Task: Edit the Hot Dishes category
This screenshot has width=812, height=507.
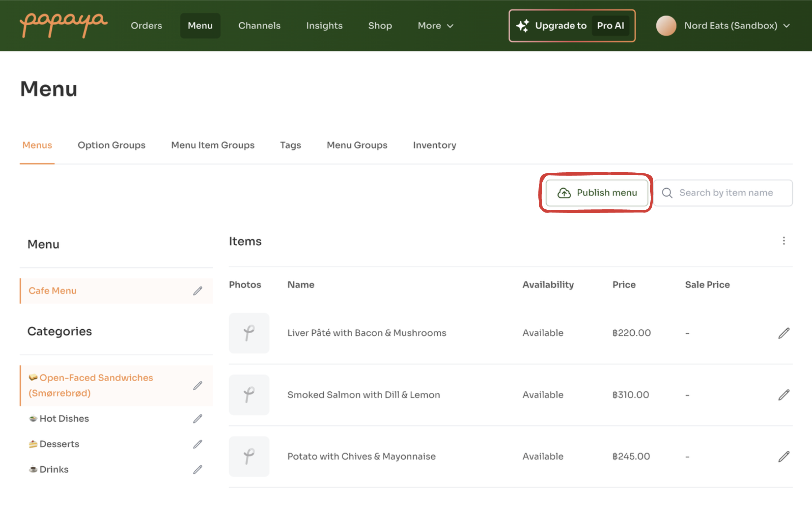Action: 198,419
